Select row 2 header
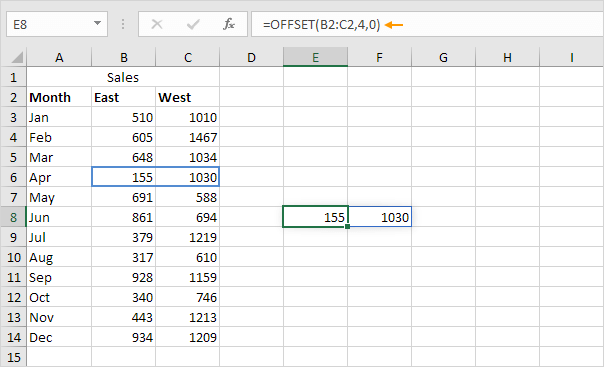Screen dimensions: 604x367 [13, 97]
